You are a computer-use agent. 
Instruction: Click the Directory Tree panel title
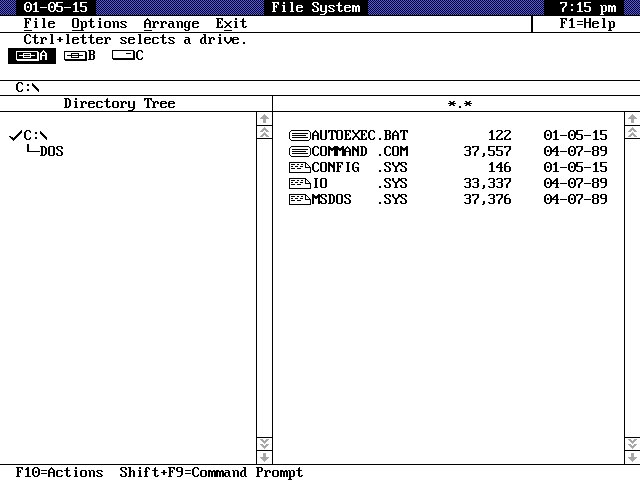click(120, 104)
